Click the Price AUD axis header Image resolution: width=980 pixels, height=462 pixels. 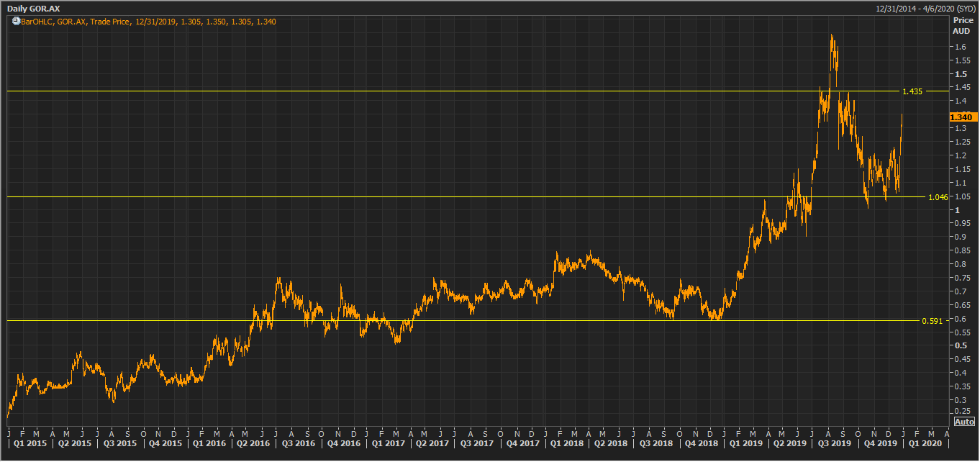[x=962, y=26]
